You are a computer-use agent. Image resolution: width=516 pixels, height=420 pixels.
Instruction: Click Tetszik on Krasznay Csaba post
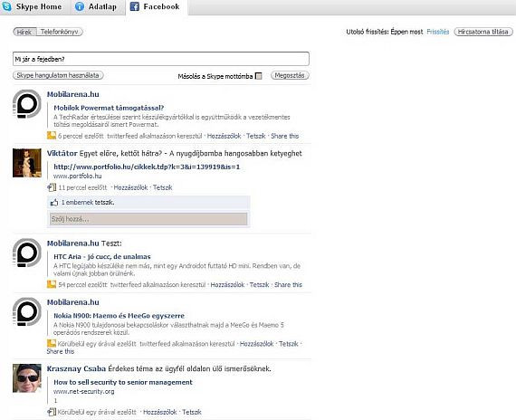tap(192, 412)
